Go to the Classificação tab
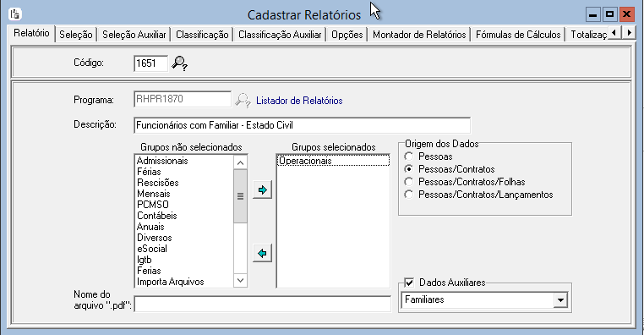The image size is (644, 335). (202, 35)
